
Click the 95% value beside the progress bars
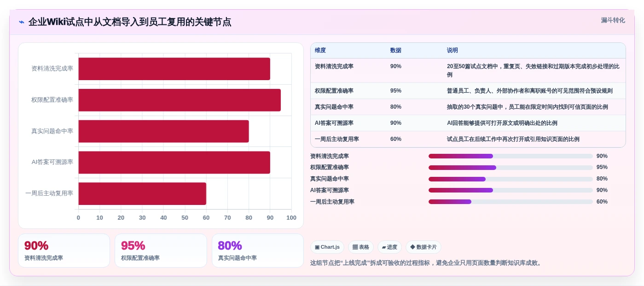click(x=602, y=167)
